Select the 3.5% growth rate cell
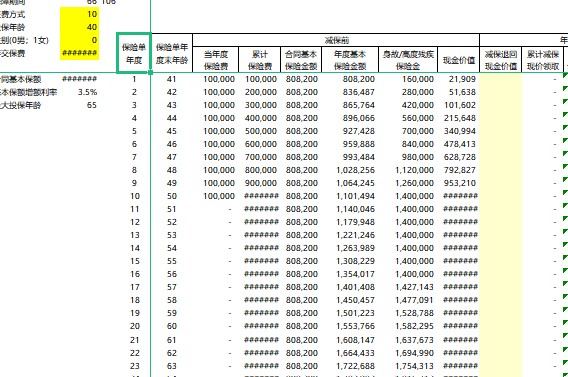This screenshot has height=377, width=568. tap(79, 92)
